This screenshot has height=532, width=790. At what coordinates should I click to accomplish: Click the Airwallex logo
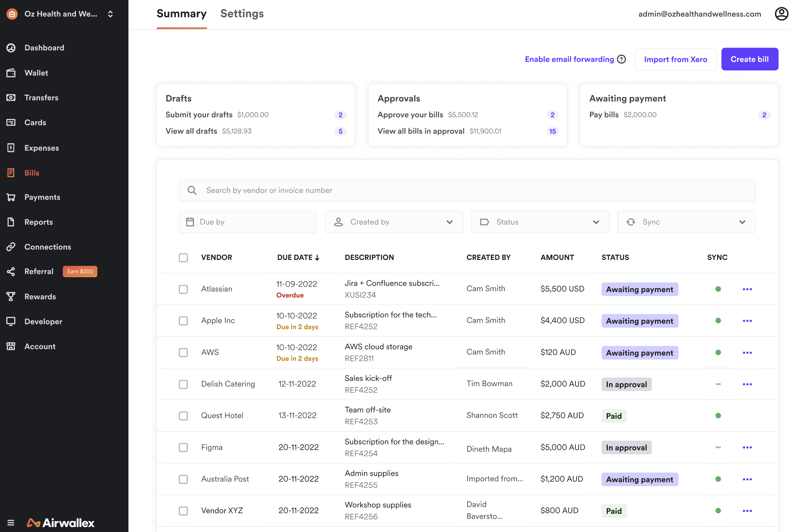click(60, 523)
